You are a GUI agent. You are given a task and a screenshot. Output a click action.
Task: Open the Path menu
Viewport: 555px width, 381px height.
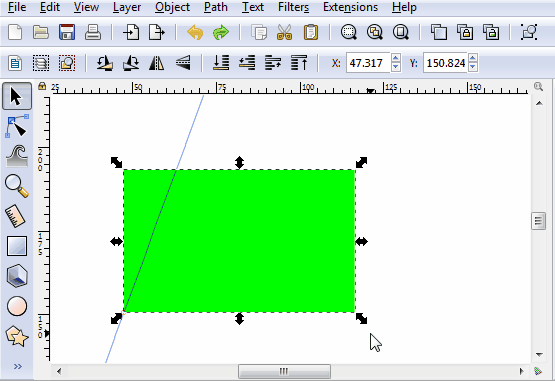point(216,7)
